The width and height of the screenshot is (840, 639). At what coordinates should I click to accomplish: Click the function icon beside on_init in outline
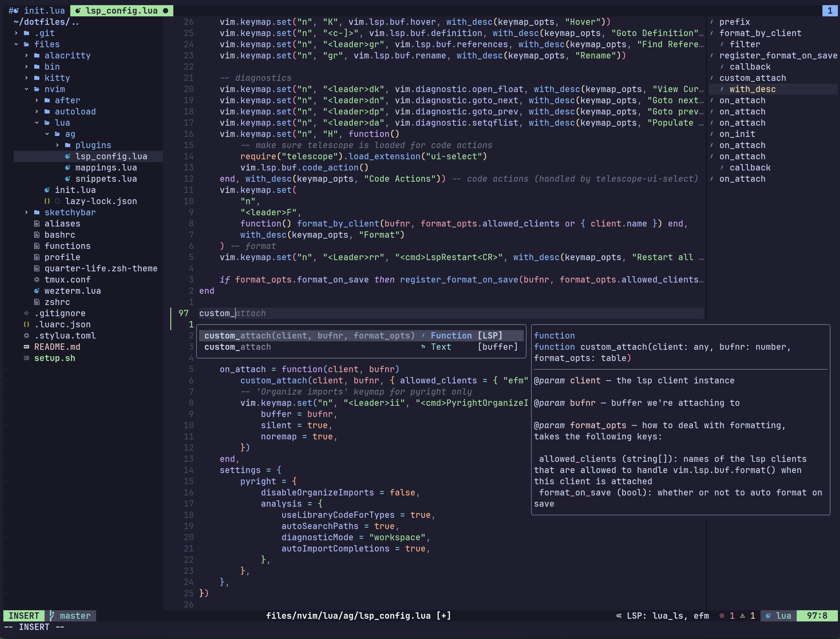tap(711, 134)
